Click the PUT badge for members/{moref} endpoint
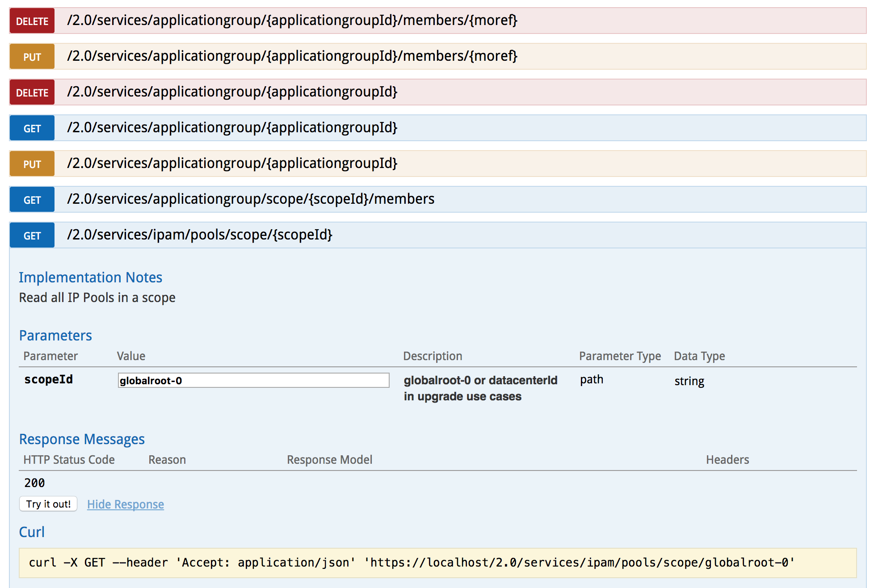Image resolution: width=874 pixels, height=588 pixels. 32,57
